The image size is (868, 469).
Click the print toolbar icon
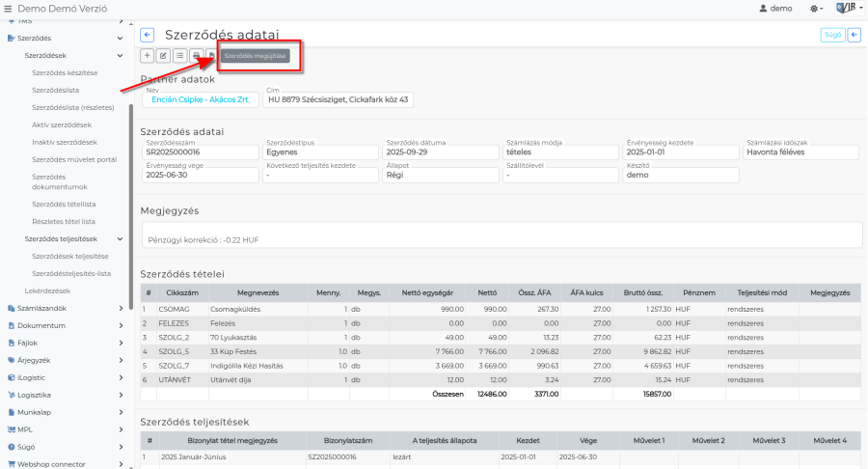point(197,56)
